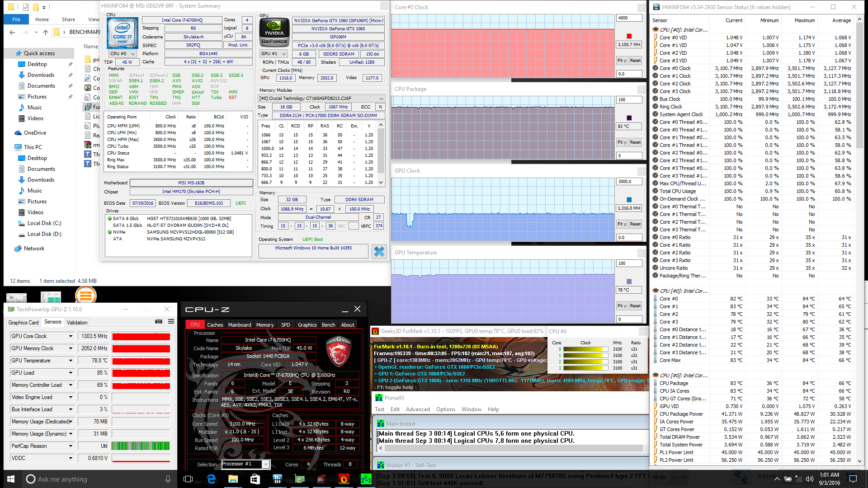Switch to HWiNFO64 via its taskbar icon

[277, 479]
